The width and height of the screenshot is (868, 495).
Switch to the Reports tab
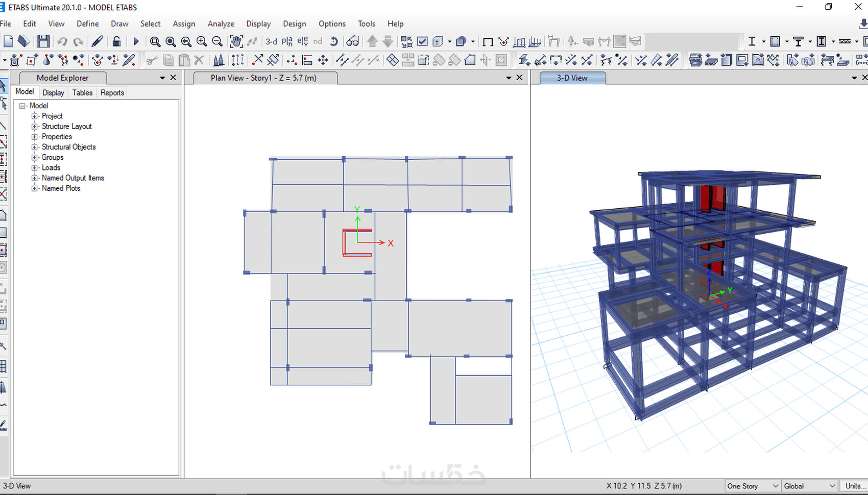coord(112,92)
